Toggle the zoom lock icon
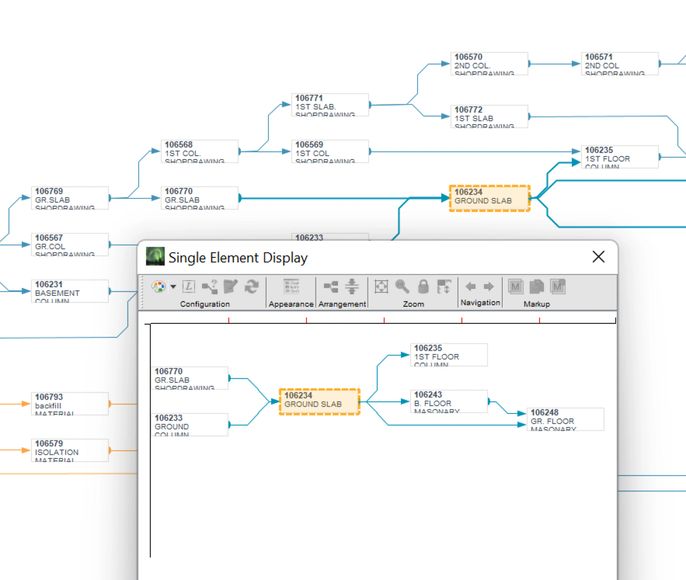 pos(423,286)
